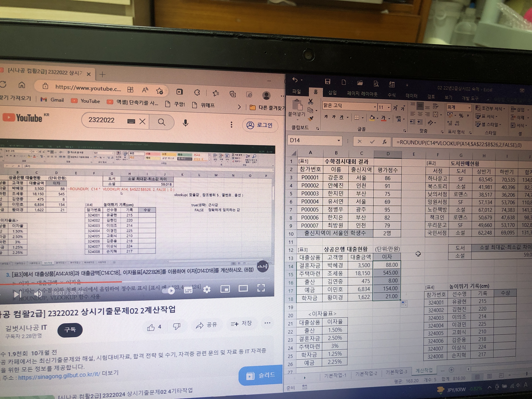Open the 회계 number format dropdown
The width and height of the screenshot is (532, 399).
[x=469, y=108]
